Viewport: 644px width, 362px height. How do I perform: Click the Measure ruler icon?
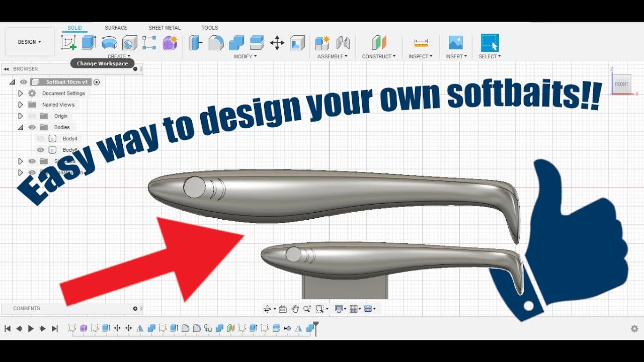point(421,43)
